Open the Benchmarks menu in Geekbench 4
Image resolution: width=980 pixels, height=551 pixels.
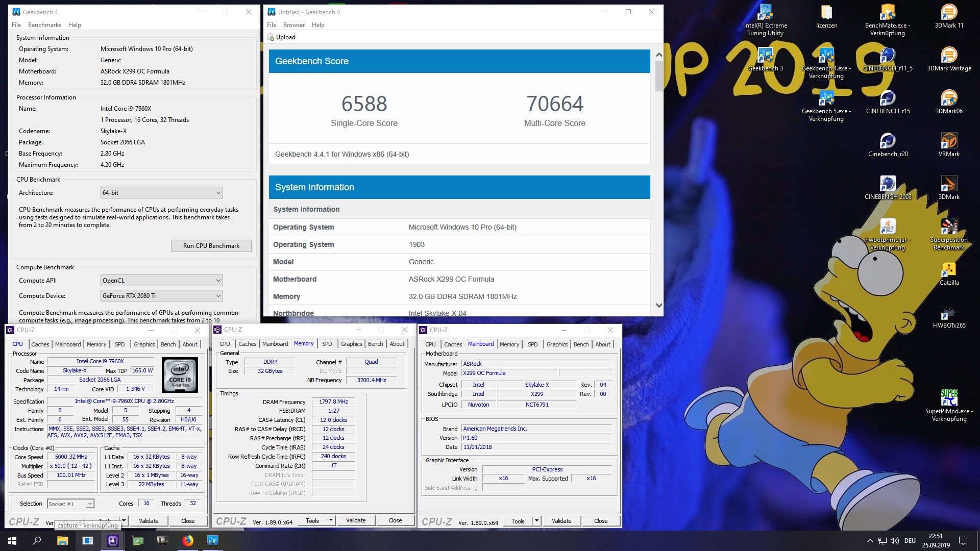[44, 25]
